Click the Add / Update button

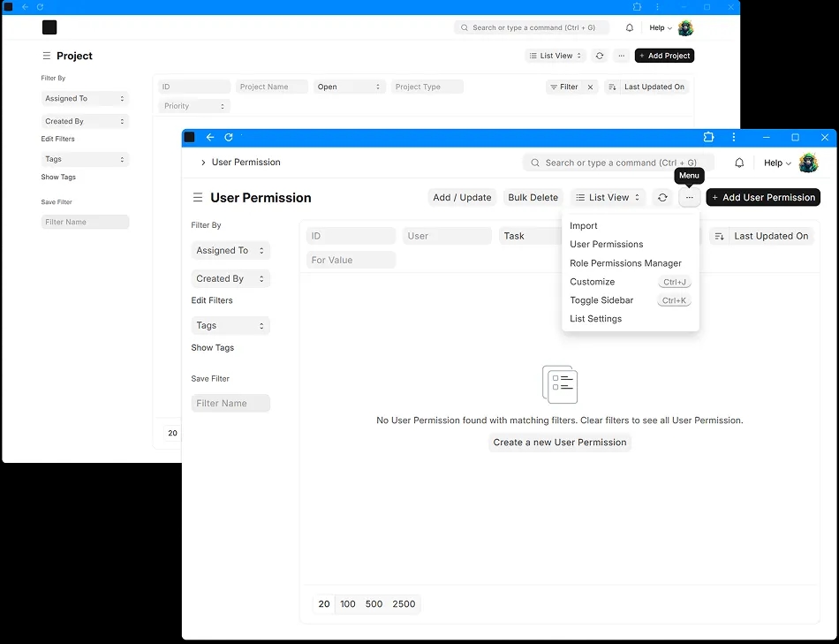point(462,198)
